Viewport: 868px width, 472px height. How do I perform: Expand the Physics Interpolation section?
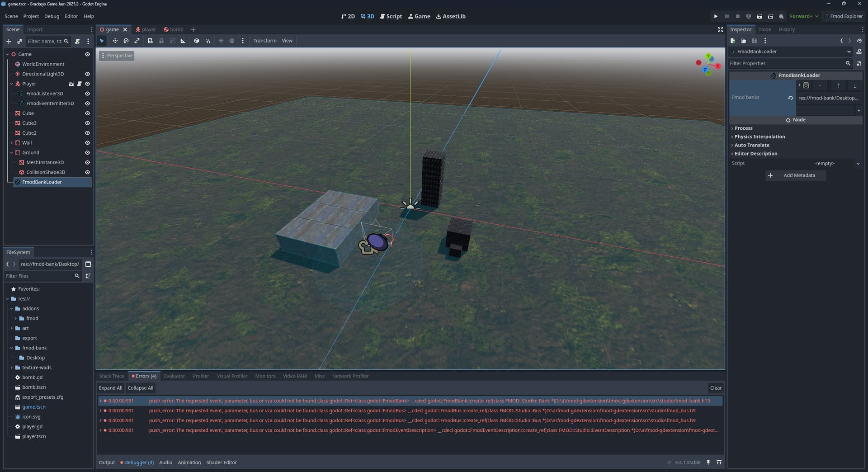click(x=759, y=137)
